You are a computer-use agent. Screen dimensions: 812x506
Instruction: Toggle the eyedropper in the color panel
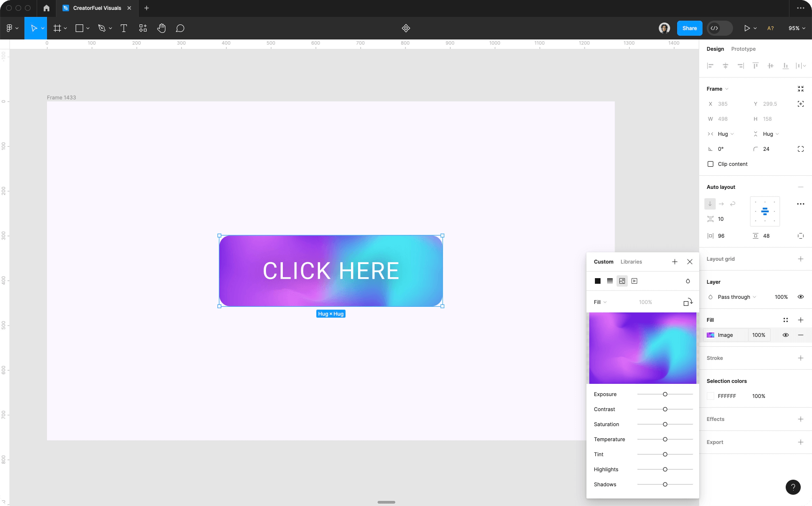687,281
